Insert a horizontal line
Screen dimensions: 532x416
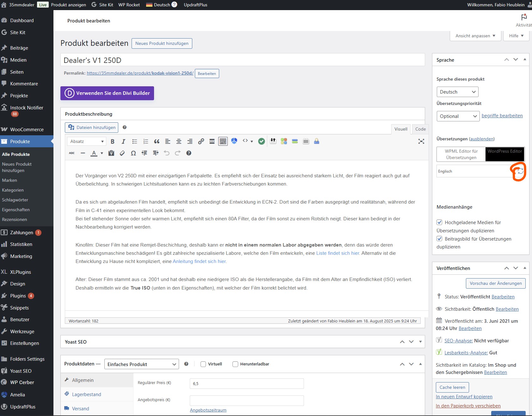tap(83, 153)
